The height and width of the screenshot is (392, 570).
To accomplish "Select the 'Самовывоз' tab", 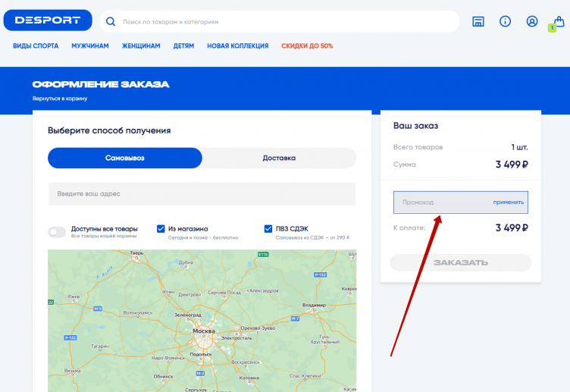I will 124,158.
